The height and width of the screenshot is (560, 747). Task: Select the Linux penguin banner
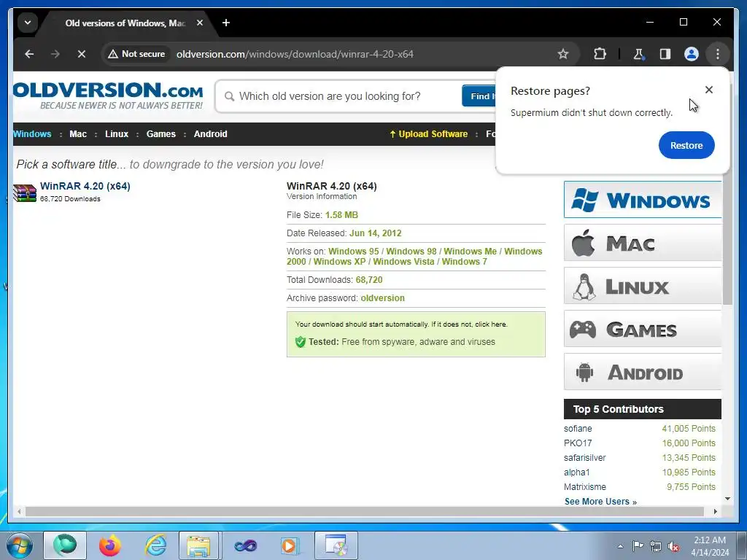point(643,286)
